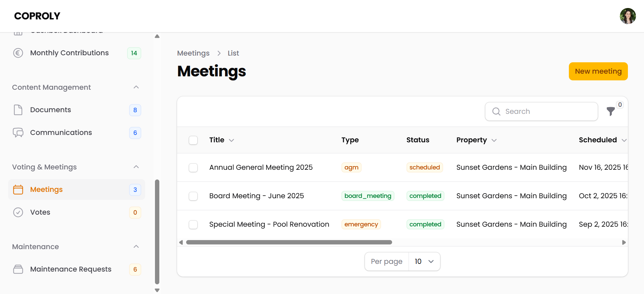Open the filter options using the funnel icon
Screen dimensions: 644x294
(x=610, y=112)
